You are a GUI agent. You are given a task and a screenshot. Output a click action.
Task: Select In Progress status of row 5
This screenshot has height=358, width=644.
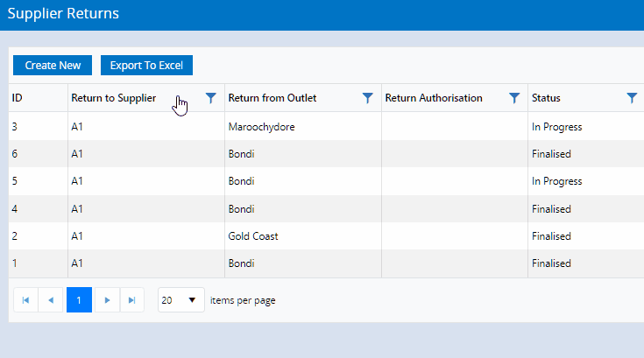pyautogui.click(x=556, y=181)
